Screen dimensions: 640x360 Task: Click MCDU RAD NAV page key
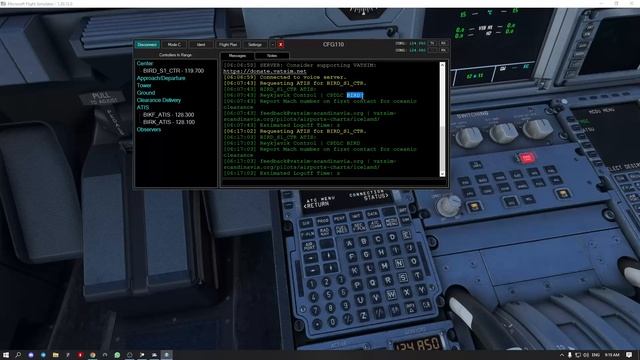324,232
